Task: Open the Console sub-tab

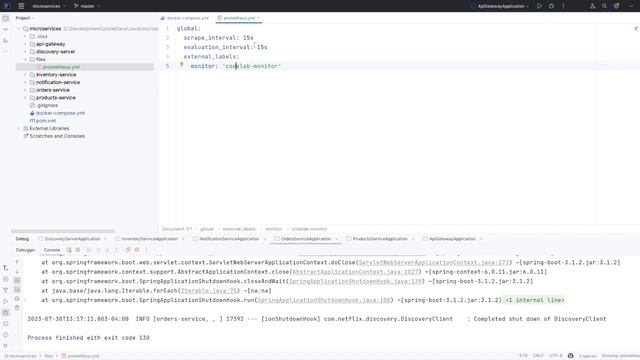Action: click(x=51, y=250)
